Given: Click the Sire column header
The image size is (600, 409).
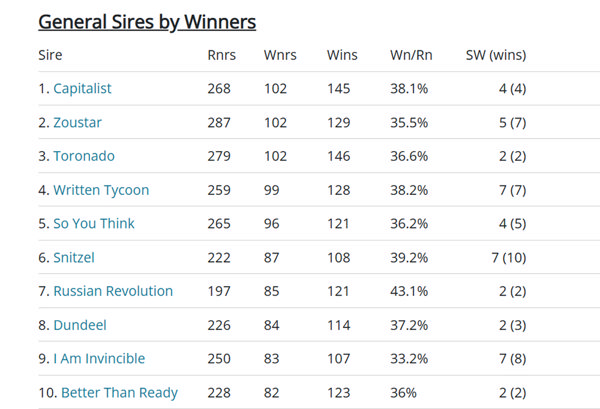Looking at the screenshot, I should (50, 54).
